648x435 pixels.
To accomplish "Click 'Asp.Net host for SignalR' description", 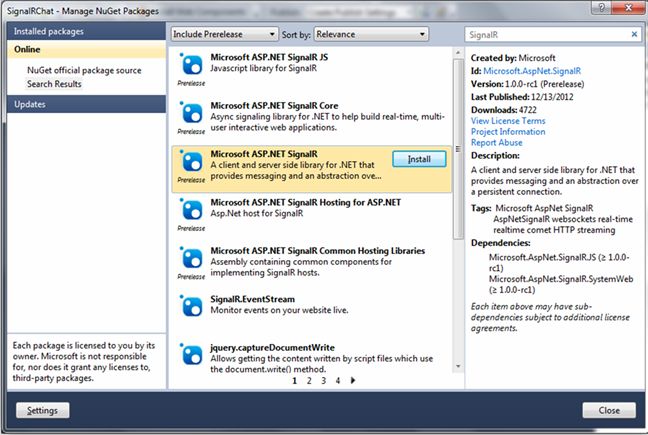I will click(257, 213).
